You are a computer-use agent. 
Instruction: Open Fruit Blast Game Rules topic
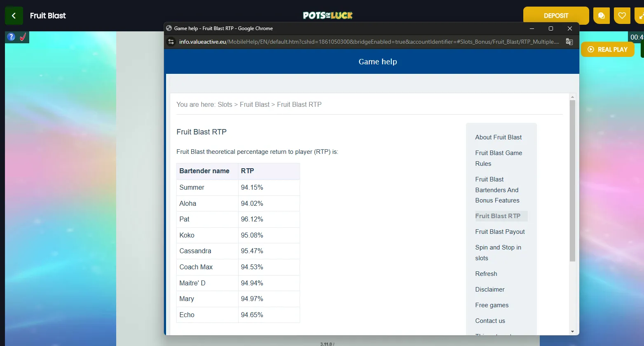499,158
